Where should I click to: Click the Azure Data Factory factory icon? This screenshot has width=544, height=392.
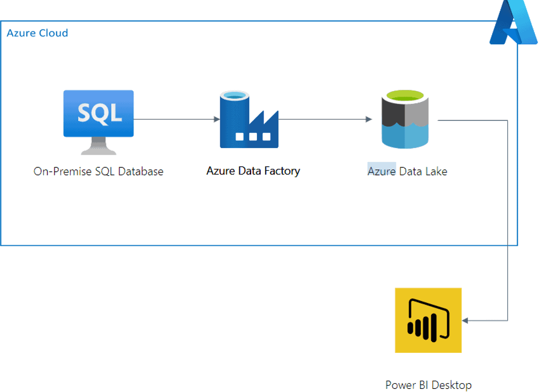(249, 119)
